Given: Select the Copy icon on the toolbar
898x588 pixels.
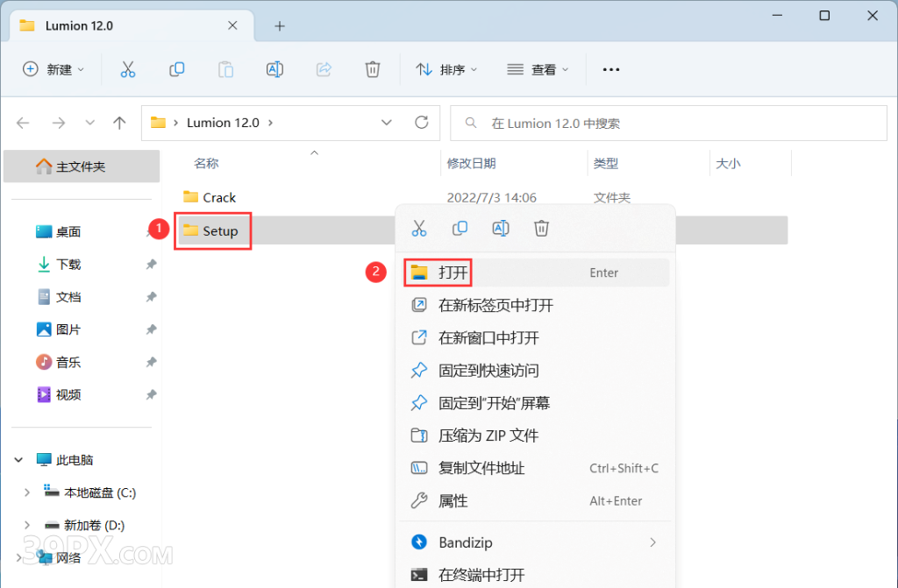Looking at the screenshot, I should 176,68.
